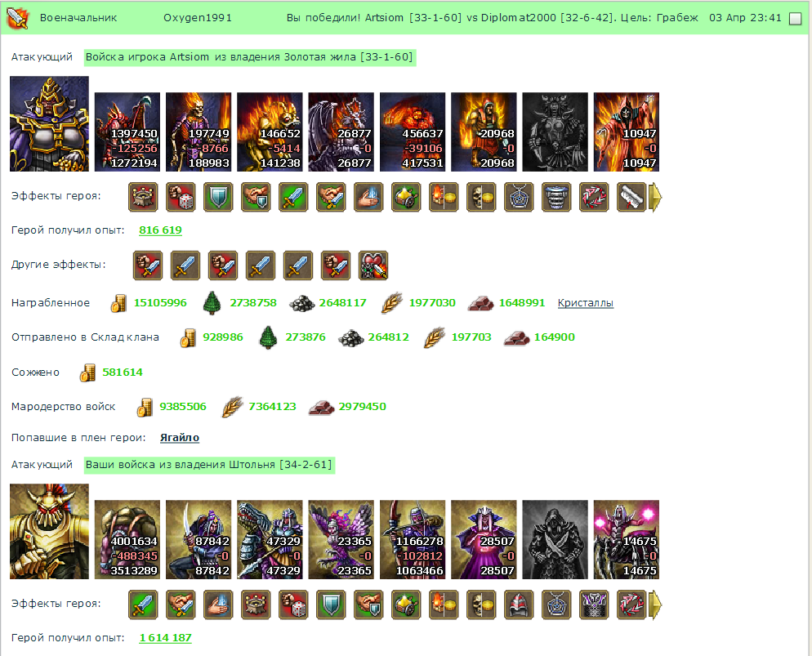Select the treasure cart effect icon in first row

[x=406, y=197]
